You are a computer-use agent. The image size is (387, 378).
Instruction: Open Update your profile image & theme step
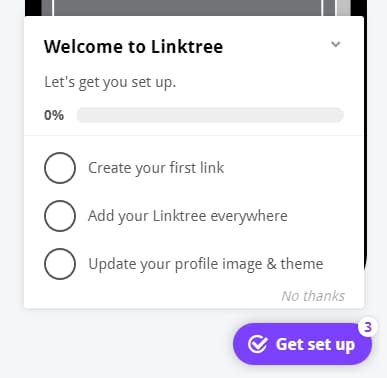pos(206,264)
